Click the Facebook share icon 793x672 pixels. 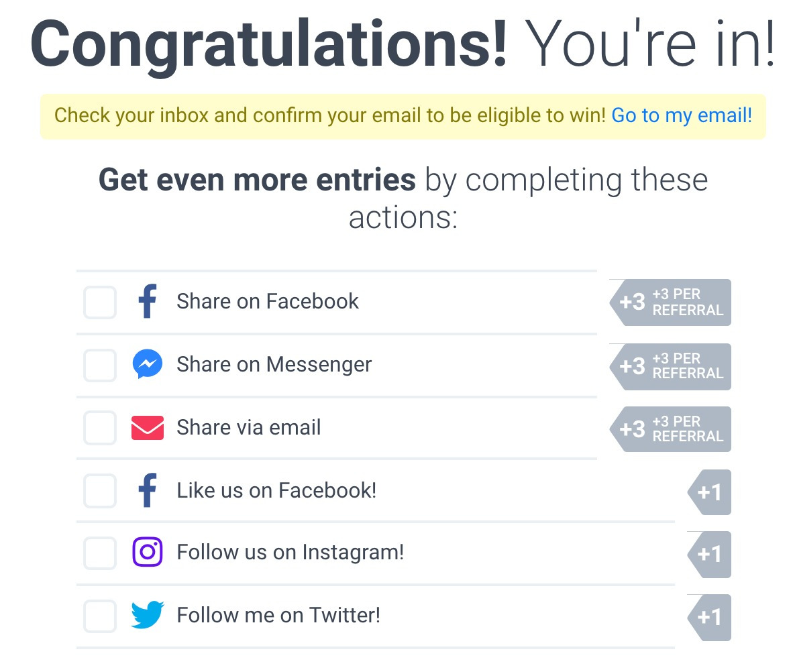pos(146,302)
